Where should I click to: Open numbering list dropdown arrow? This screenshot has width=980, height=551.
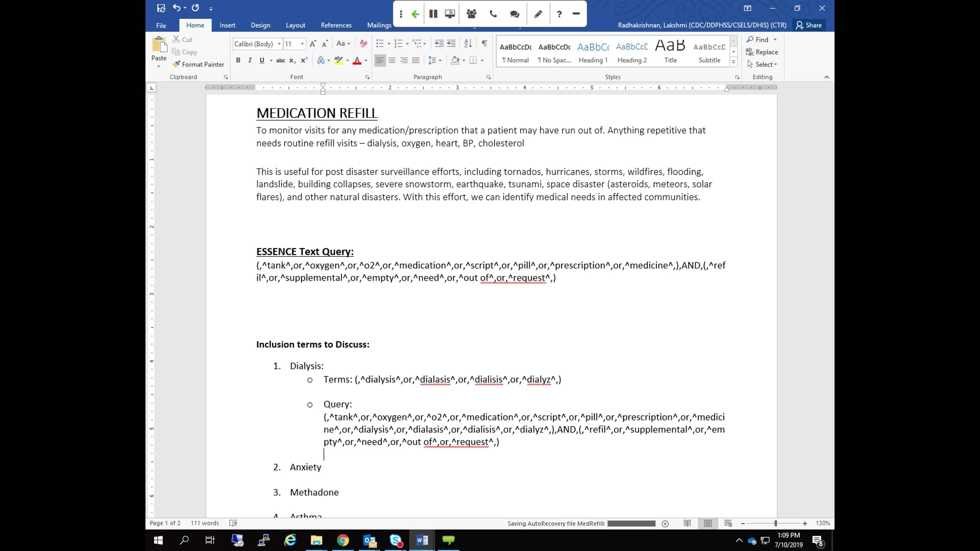click(x=407, y=44)
